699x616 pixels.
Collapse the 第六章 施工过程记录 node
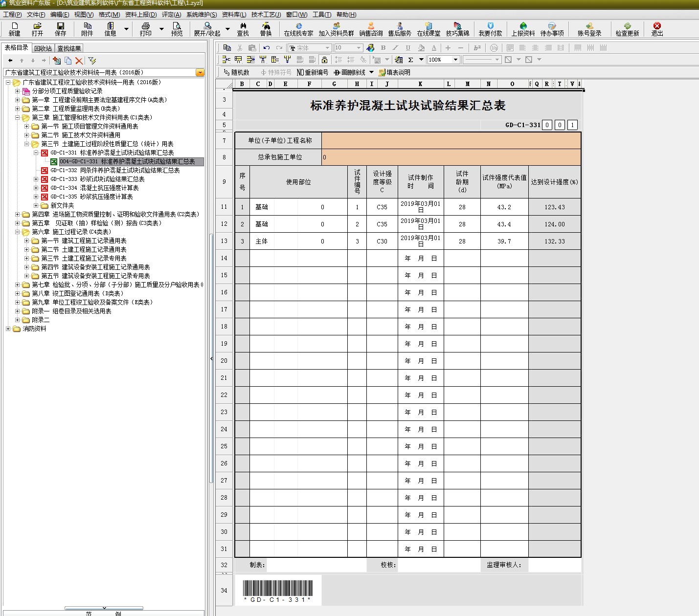tap(18, 232)
